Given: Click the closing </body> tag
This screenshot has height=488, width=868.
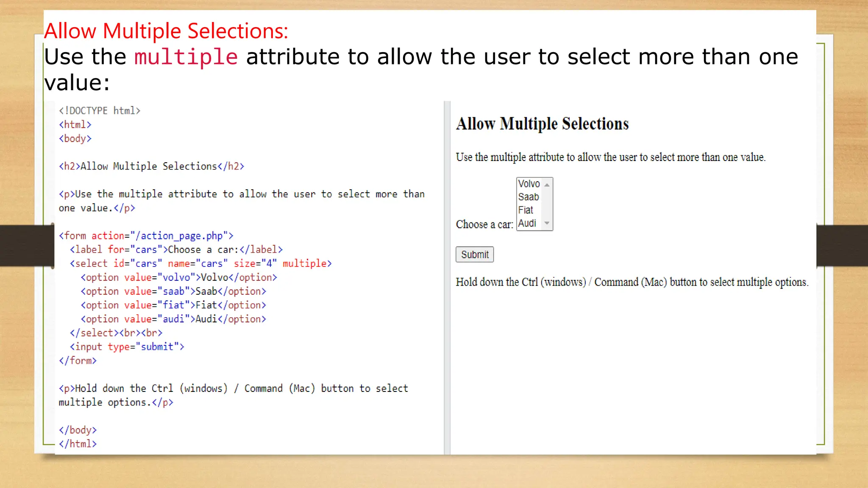Looking at the screenshot, I should (x=78, y=430).
